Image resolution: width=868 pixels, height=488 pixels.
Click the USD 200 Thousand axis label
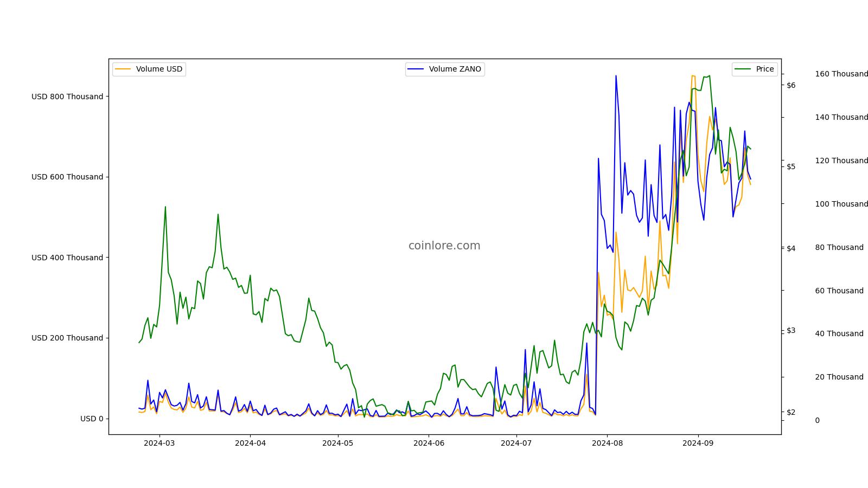pyautogui.click(x=67, y=338)
